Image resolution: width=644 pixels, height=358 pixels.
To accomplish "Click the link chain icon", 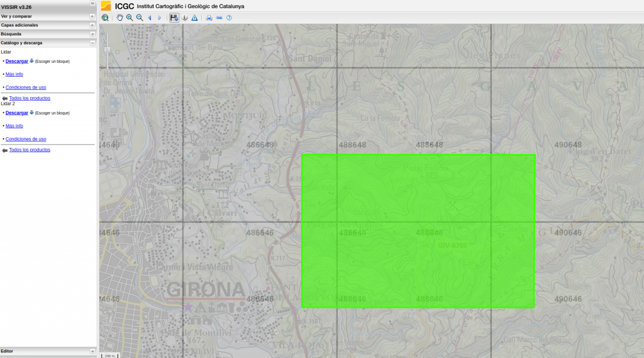I will (219, 18).
